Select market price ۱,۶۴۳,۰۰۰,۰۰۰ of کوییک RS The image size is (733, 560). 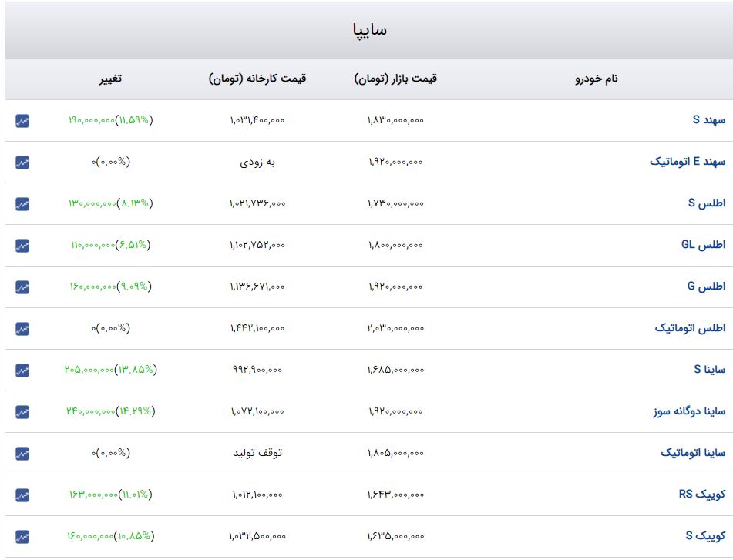395,495
